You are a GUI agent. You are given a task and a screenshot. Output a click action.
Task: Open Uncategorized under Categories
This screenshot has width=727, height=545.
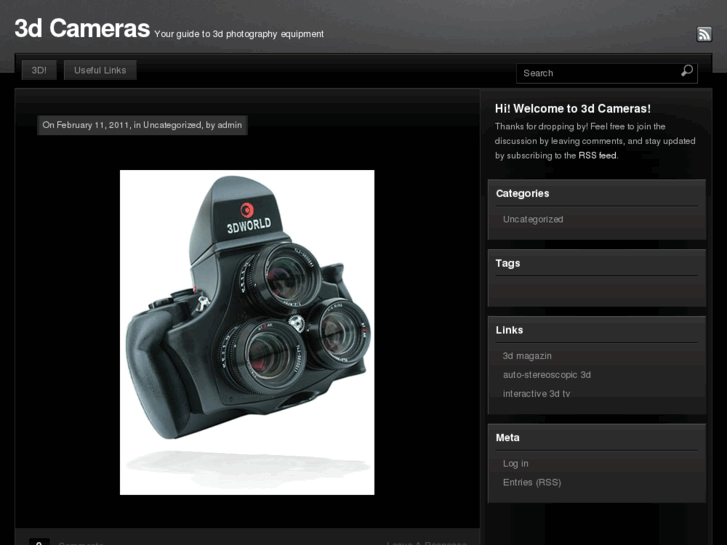pyautogui.click(x=533, y=219)
